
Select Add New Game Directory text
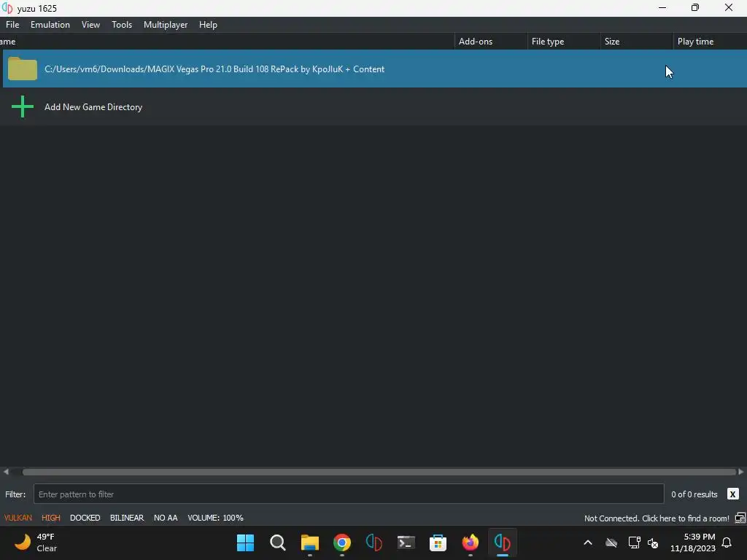(93, 107)
